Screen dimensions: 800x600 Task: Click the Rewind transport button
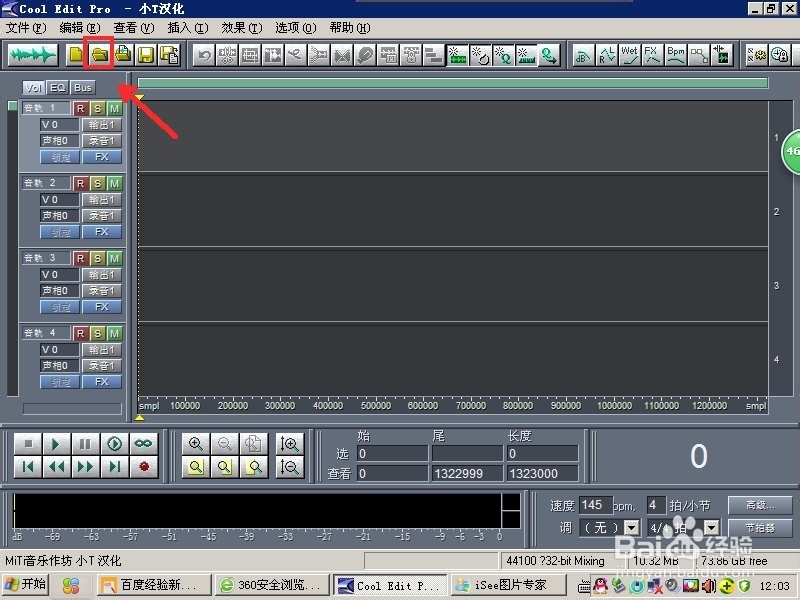56,466
